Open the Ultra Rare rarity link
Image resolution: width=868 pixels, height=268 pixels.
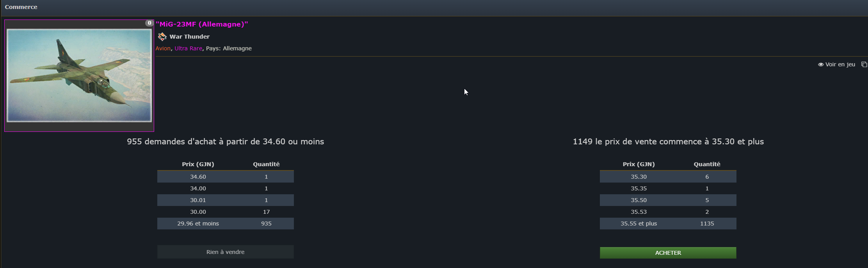click(188, 48)
